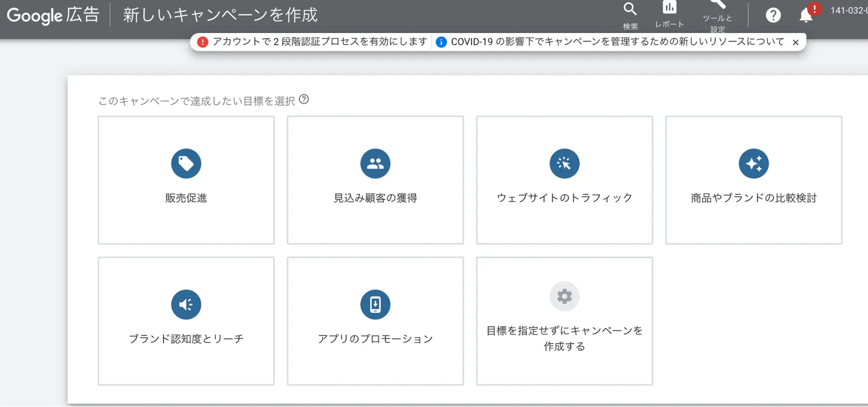
Task: Open the 検索 magnifier in the header
Action: [x=630, y=9]
